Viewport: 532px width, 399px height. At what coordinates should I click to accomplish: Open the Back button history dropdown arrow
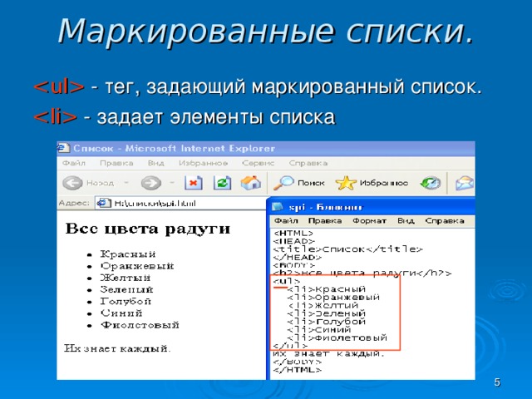click(x=126, y=183)
